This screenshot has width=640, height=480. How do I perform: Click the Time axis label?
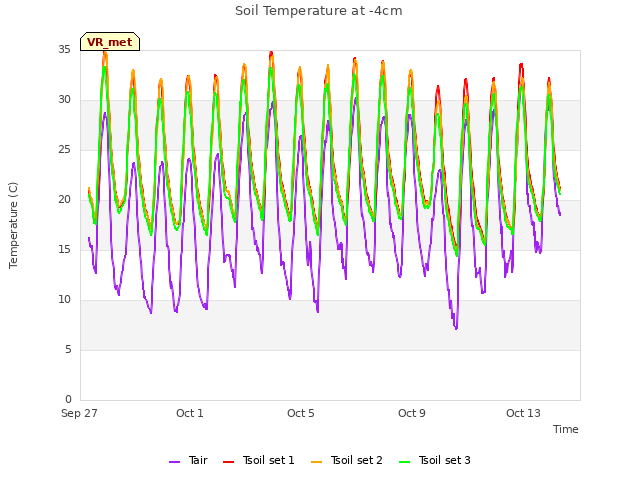point(566,429)
